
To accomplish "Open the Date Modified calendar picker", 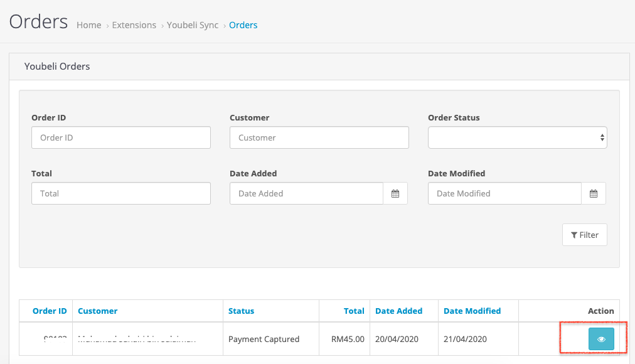I will (x=594, y=194).
